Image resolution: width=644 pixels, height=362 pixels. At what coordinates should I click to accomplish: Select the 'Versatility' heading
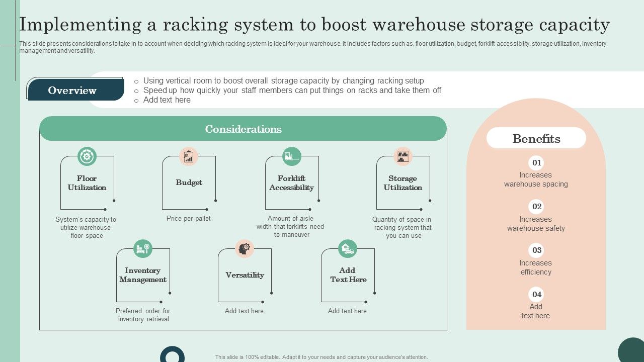(245, 275)
